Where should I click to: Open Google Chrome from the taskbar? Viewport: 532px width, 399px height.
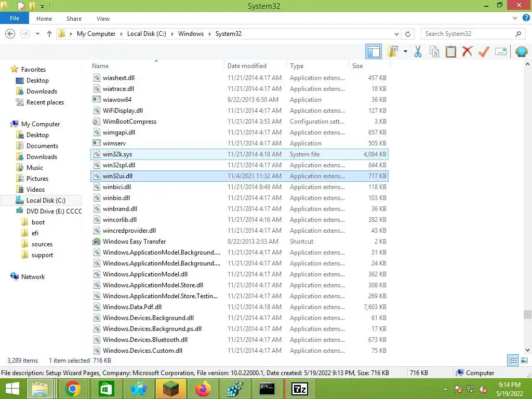point(73,389)
